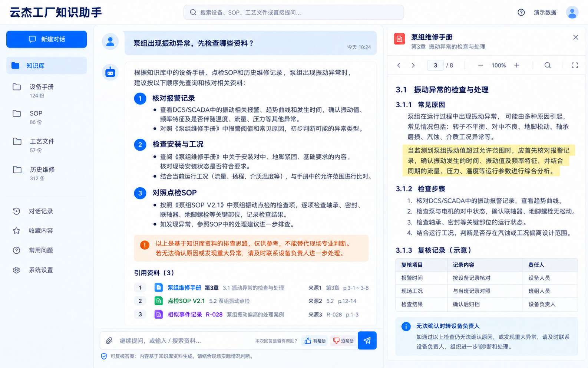588x368 pixels.
Task: Search within the 泵组维修手册 document
Action: pos(548,65)
